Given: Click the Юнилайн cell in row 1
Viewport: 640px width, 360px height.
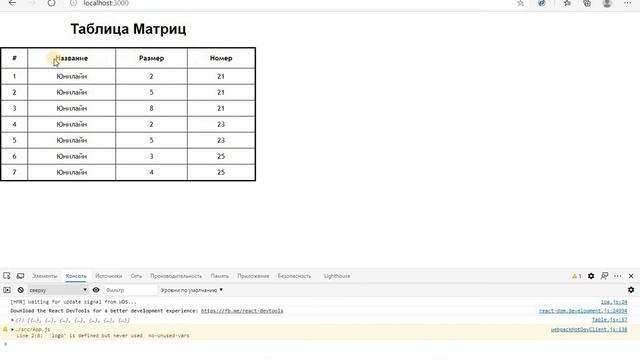Looking at the screenshot, I should 72,76.
